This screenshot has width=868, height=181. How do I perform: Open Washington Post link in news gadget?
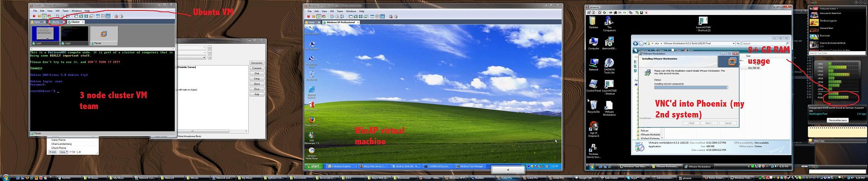point(818,114)
